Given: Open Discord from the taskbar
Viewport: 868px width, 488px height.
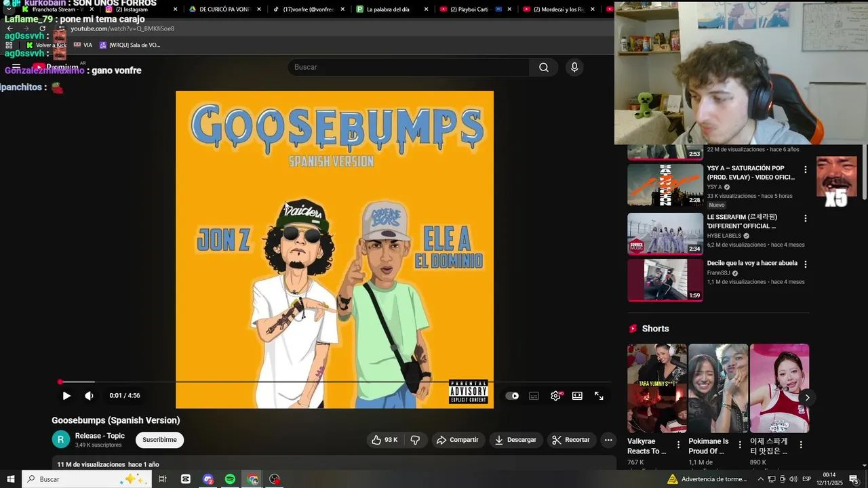Looking at the screenshot, I should click(208, 479).
